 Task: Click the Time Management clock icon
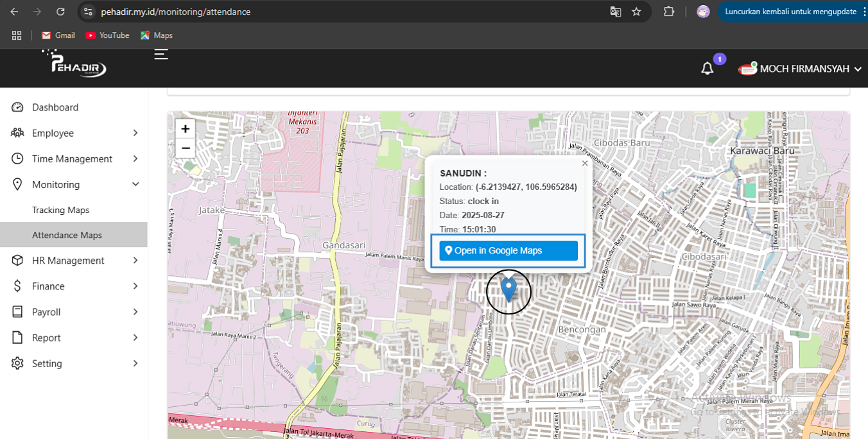[17, 159]
